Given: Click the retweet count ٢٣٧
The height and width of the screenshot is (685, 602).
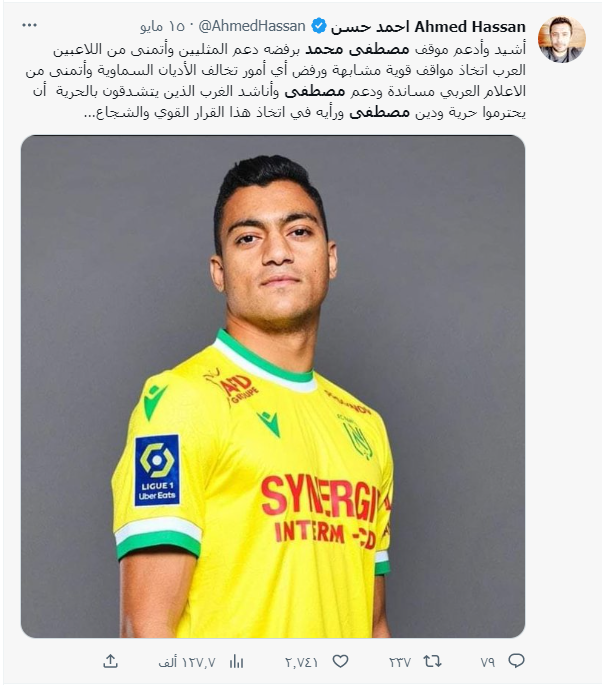Looking at the screenshot, I should click(400, 662).
